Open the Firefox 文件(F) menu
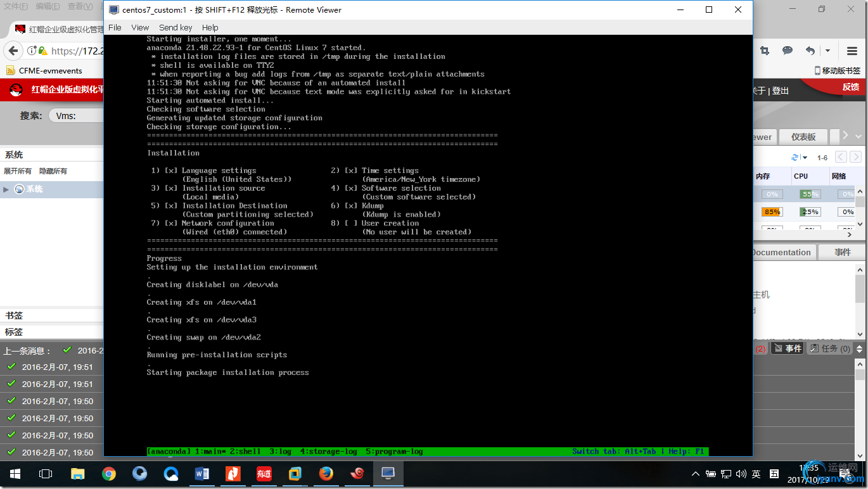The height and width of the screenshot is (489, 868). pyautogui.click(x=16, y=6)
